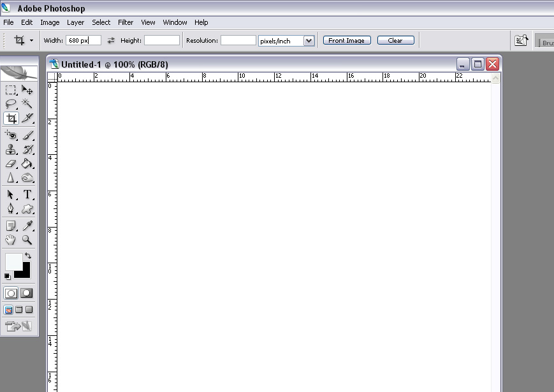This screenshot has width=554, height=392.
Task: Select the Hand tool
Action: point(11,240)
